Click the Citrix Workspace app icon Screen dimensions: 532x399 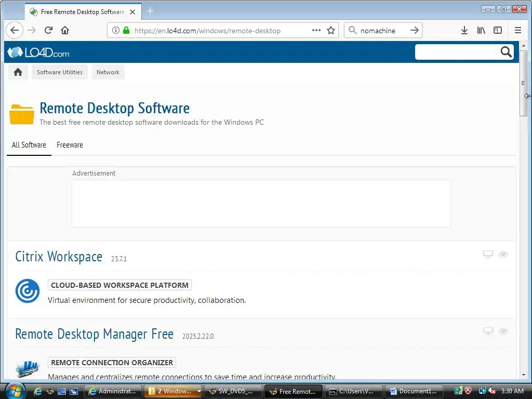28,291
